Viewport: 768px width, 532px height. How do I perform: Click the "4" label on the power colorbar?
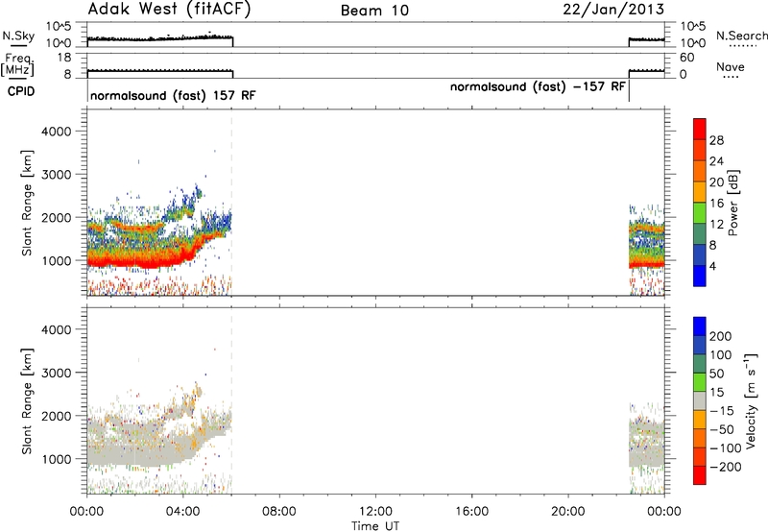[x=712, y=267]
